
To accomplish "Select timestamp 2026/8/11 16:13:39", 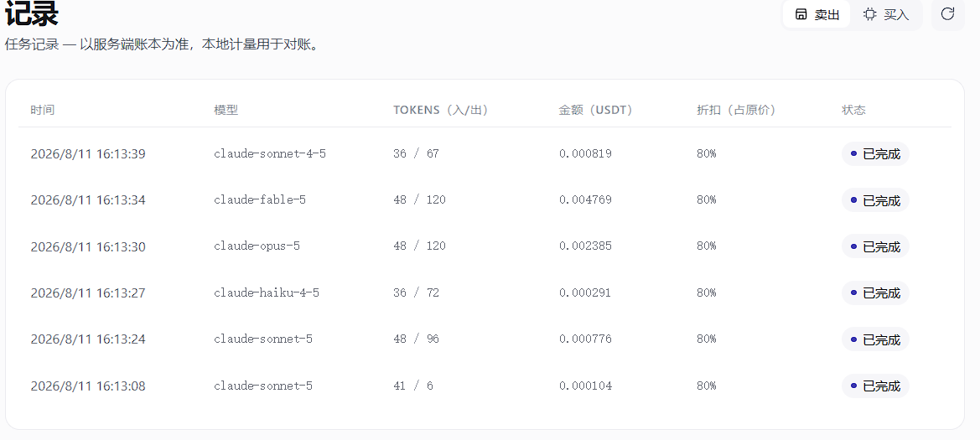I will pyautogui.click(x=88, y=153).
